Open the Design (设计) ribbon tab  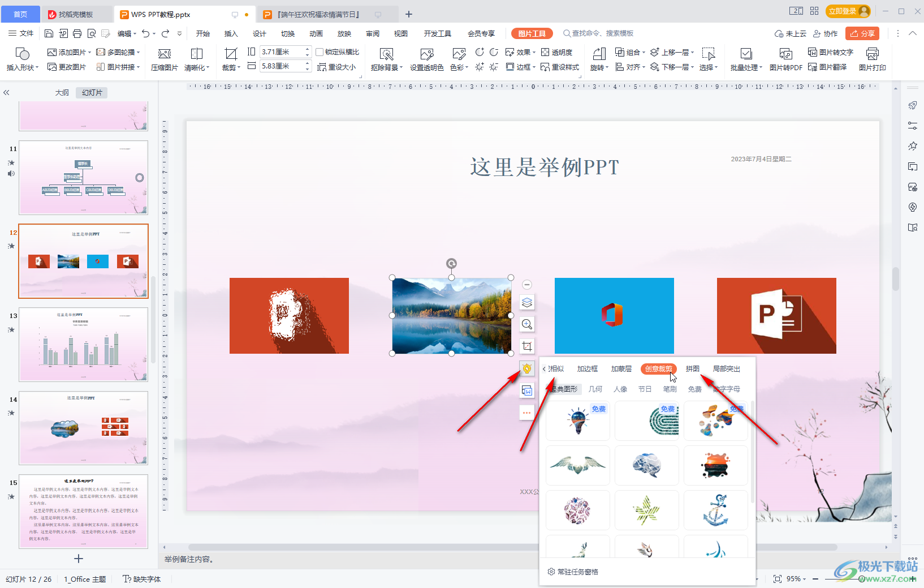pyautogui.click(x=260, y=33)
